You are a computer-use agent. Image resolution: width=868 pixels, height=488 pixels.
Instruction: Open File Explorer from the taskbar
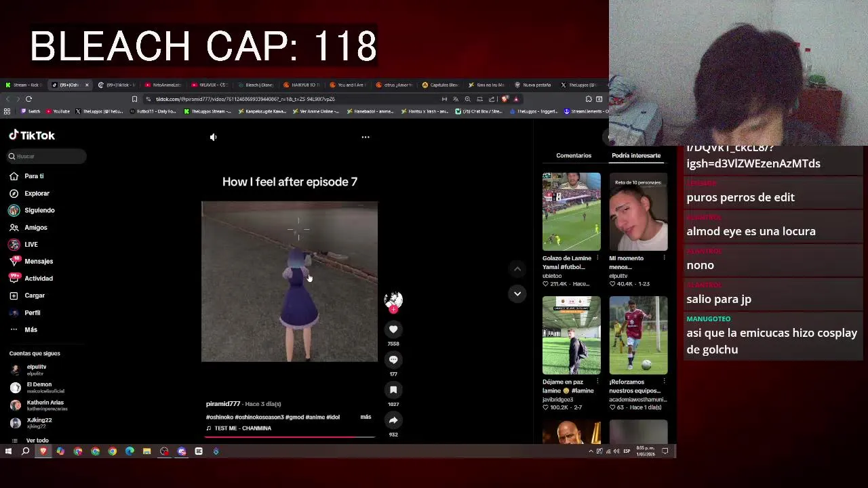tap(146, 451)
